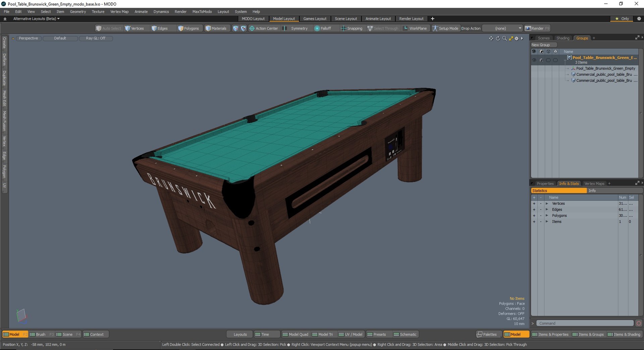Click plus button on Vertices row
Viewport: 644px width, 350px height.
tap(534, 204)
